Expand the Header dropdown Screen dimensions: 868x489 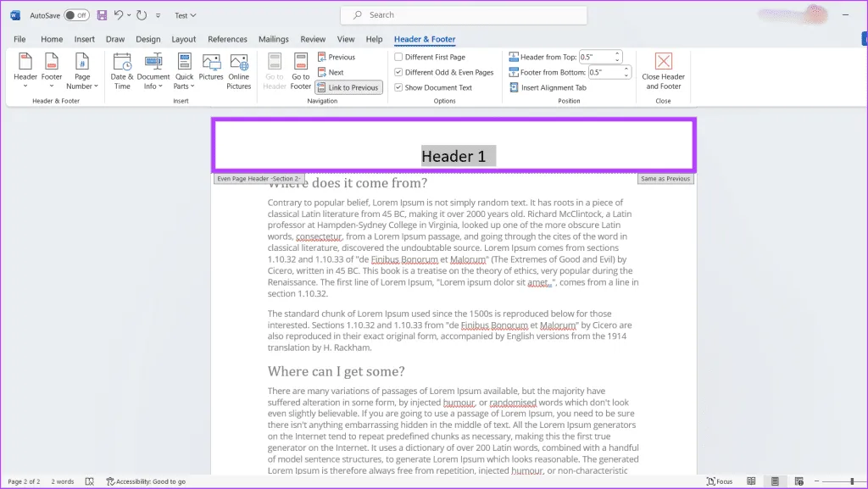point(25,71)
